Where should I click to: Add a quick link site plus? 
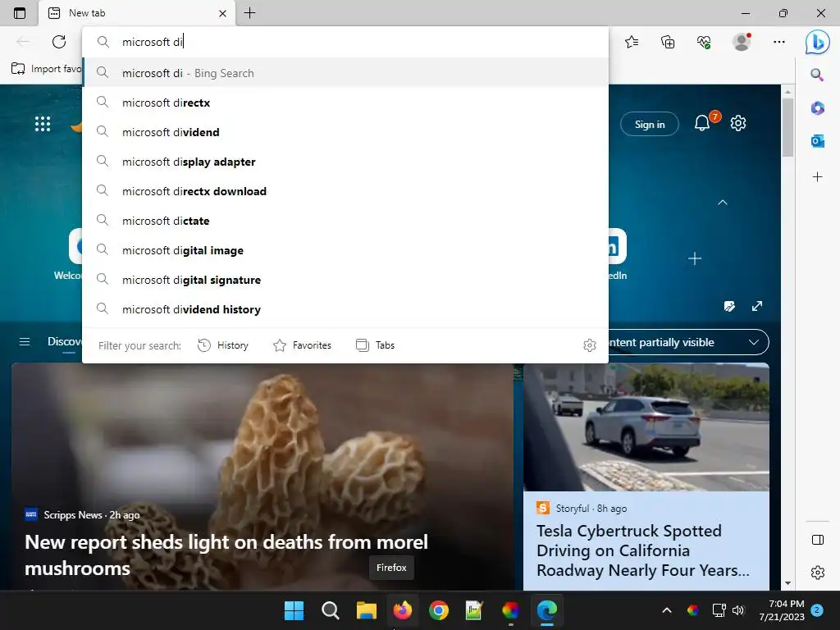694,258
